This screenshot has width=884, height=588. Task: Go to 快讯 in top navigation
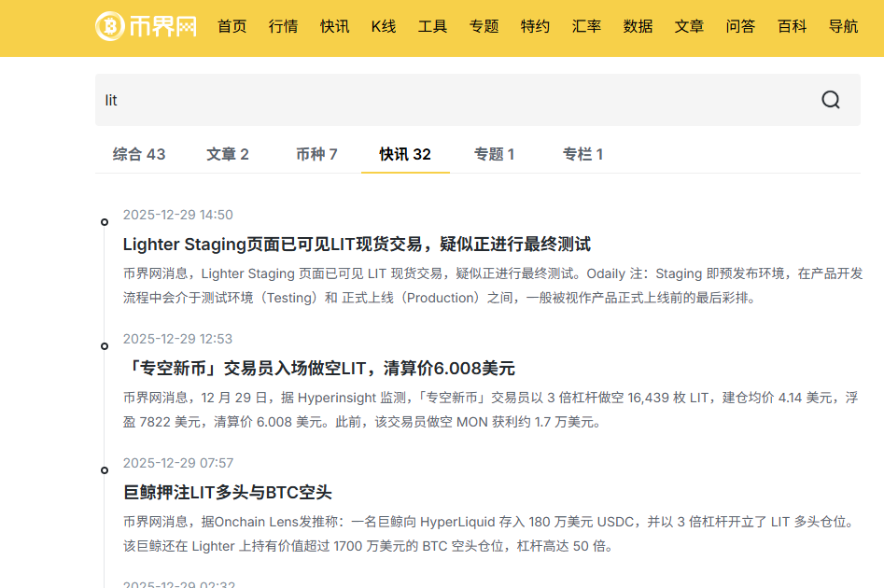(335, 26)
